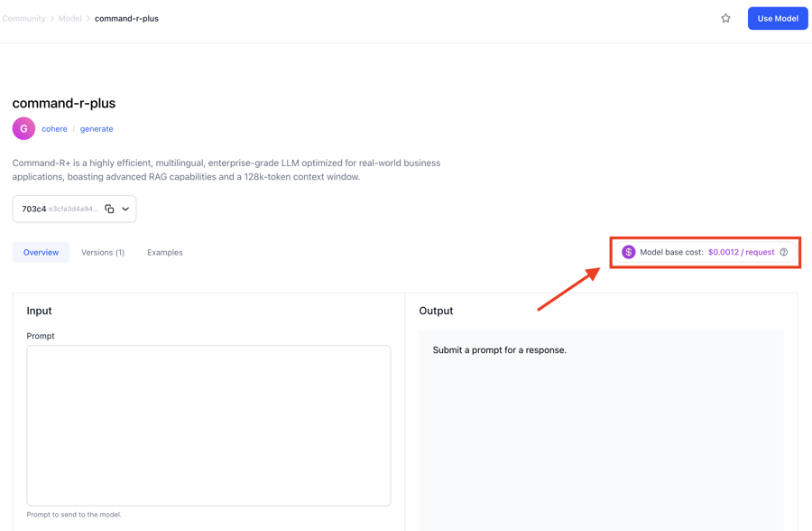Click the Output response panel
This screenshot has width=812, height=531.
(x=601, y=424)
